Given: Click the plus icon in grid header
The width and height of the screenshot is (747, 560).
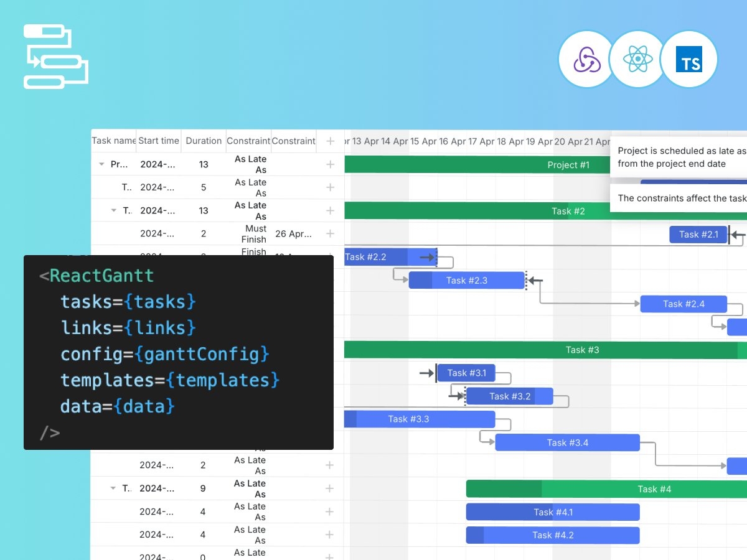Looking at the screenshot, I should coord(330,141).
